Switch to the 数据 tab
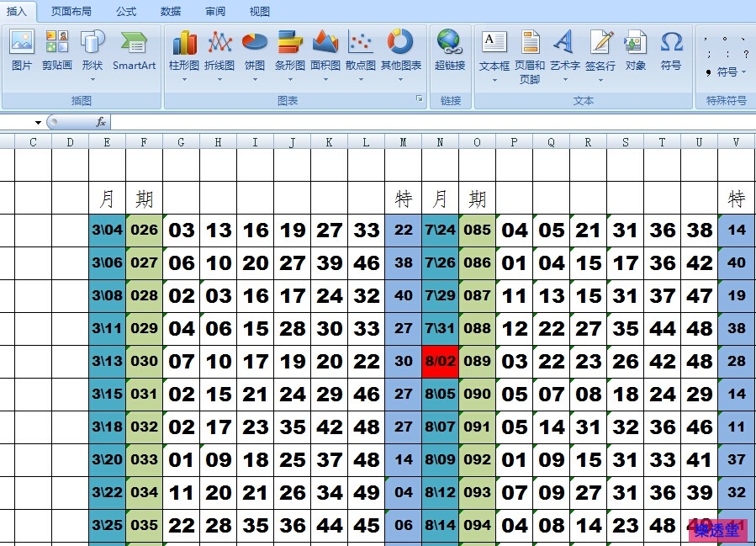756x546 pixels. click(171, 11)
